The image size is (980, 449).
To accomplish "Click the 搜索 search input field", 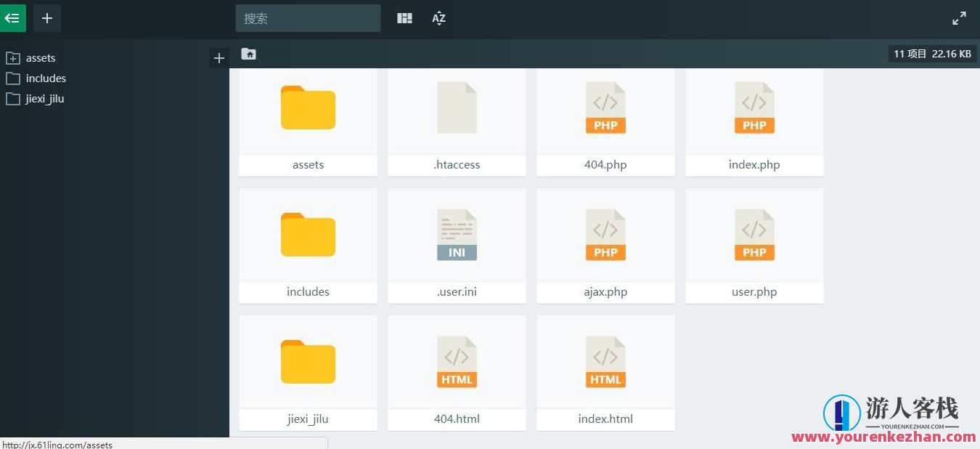I will point(308,17).
